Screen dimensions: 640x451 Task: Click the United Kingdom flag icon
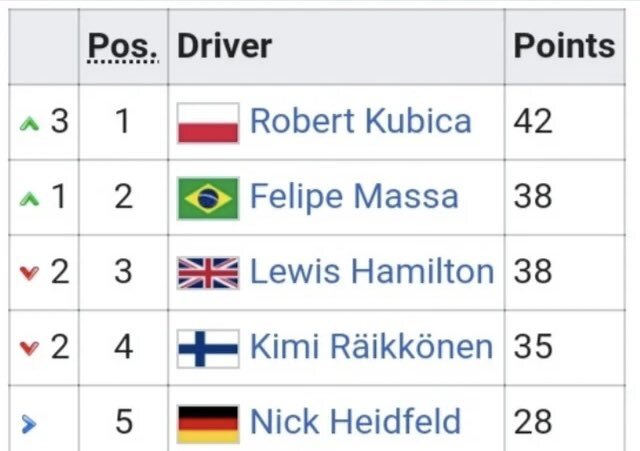208,272
